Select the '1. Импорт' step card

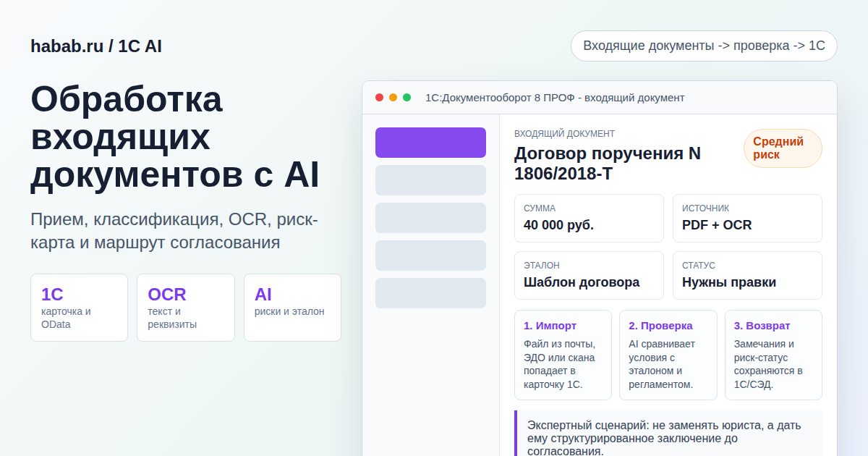(563, 355)
